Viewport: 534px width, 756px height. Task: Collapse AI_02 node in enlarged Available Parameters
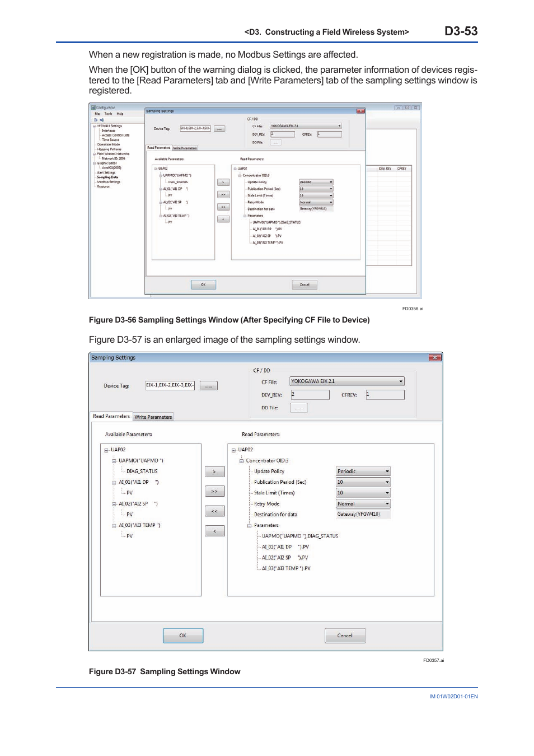point(114,504)
